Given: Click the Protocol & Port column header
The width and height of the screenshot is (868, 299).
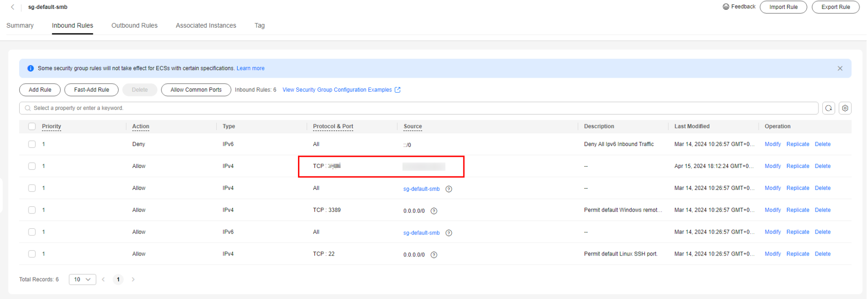Looking at the screenshot, I should coord(333,126).
